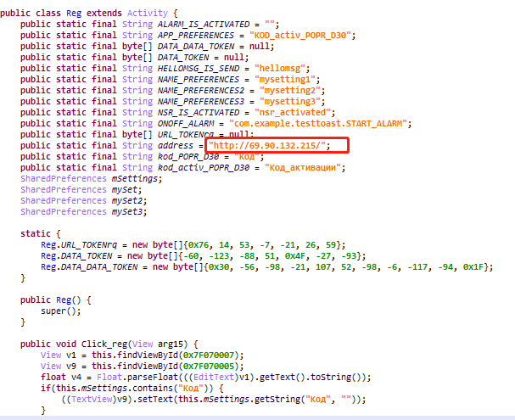Select the NSR_IS_ACTIVATED constant

[199, 112]
